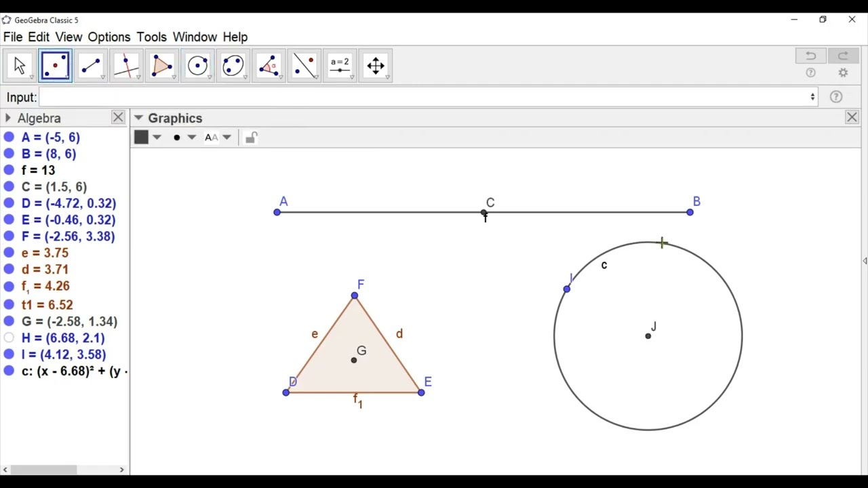Click the point style dot button

tap(177, 138)
